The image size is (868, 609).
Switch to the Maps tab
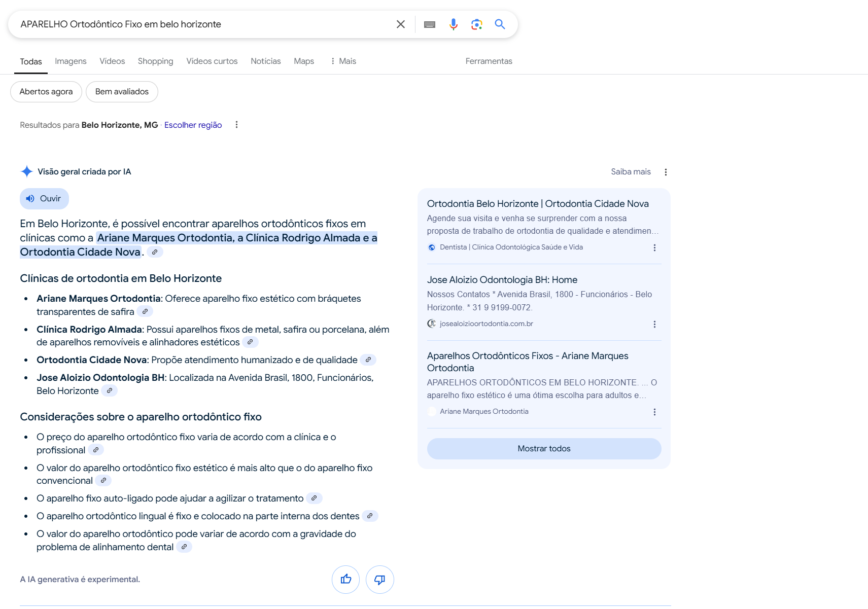point(304,61)
